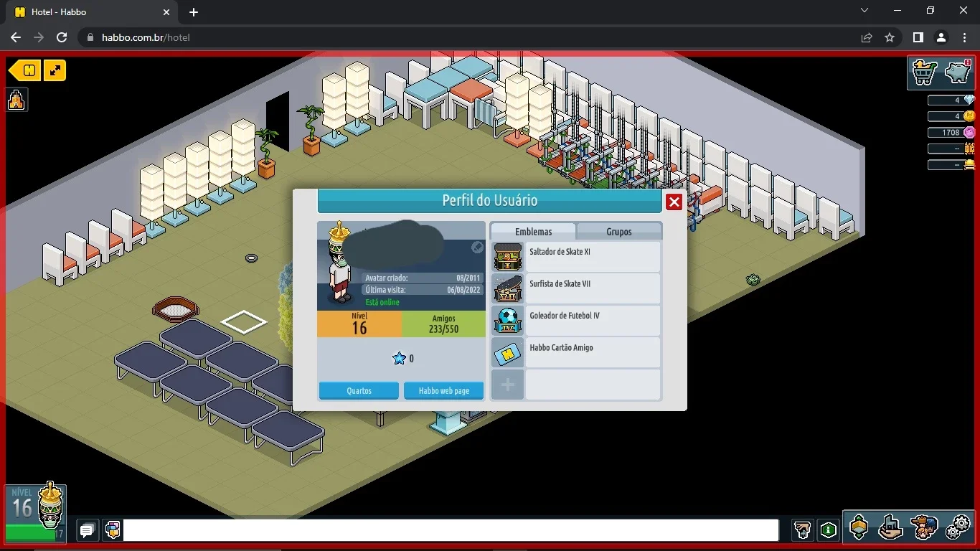
Task: Toggle fullscreen with the yellow arrows button
Action: [55, 70]
